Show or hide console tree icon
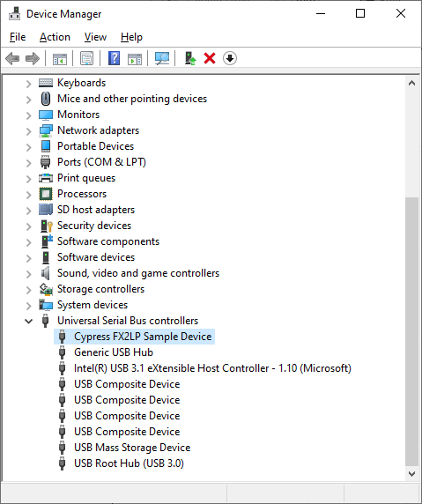Screen dimensions: 422x504 [x=60, y=58]
